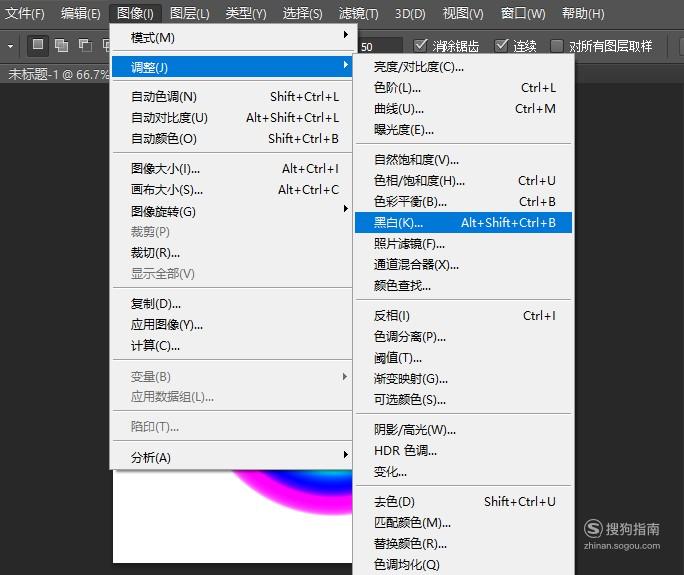
Task: Open 阈值(T)... adjustment
Action: click(463, 358)
